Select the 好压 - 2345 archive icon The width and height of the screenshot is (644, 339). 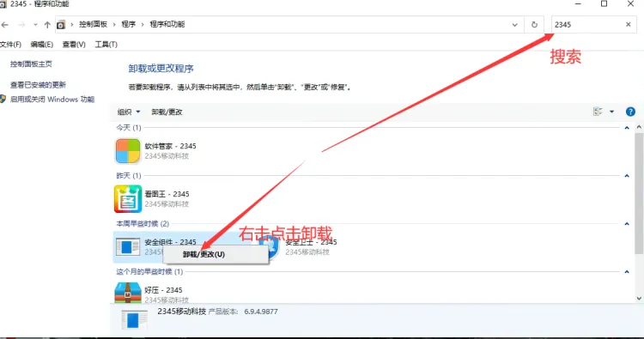click(x=128, y=292)
